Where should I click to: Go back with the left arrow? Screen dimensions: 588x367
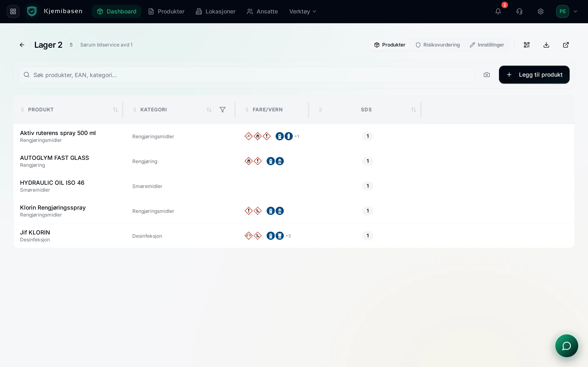[x=22, y=45]
